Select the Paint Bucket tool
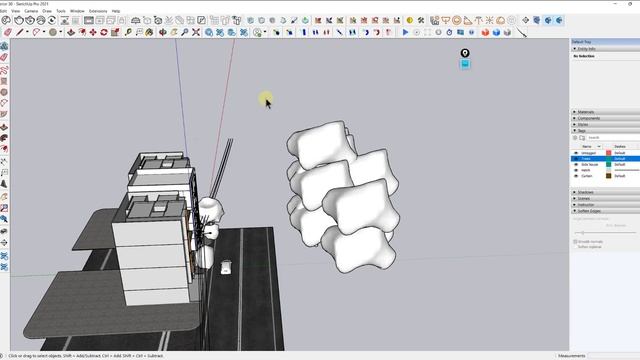Viewport: 640px width, 360px height. tap(149, 32)
